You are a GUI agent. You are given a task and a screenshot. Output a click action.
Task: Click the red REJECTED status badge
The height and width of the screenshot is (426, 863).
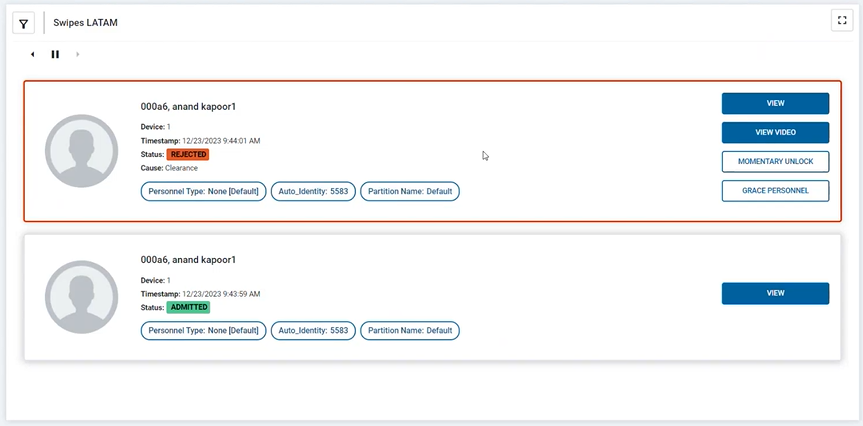(x=188, y=155)
